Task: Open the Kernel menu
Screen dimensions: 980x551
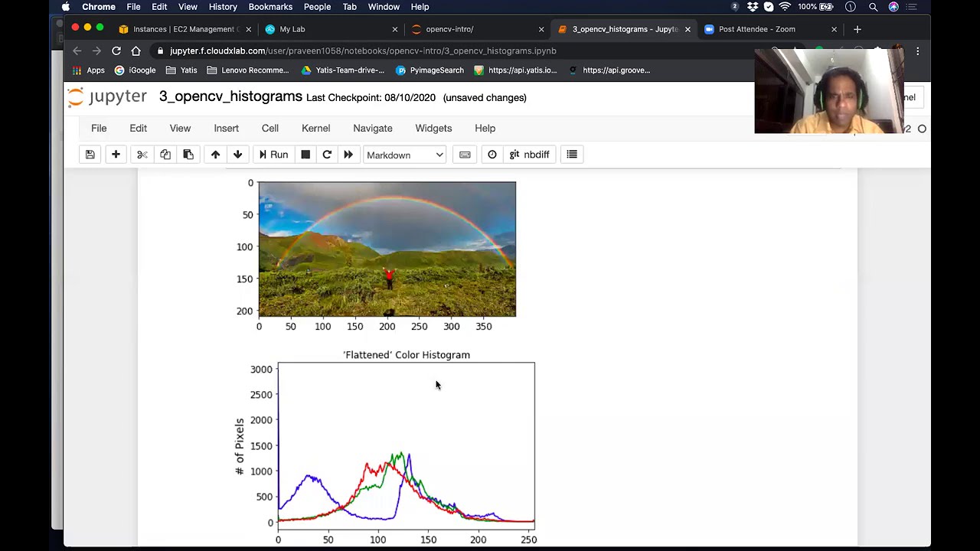Action: [x=316, y=129]
